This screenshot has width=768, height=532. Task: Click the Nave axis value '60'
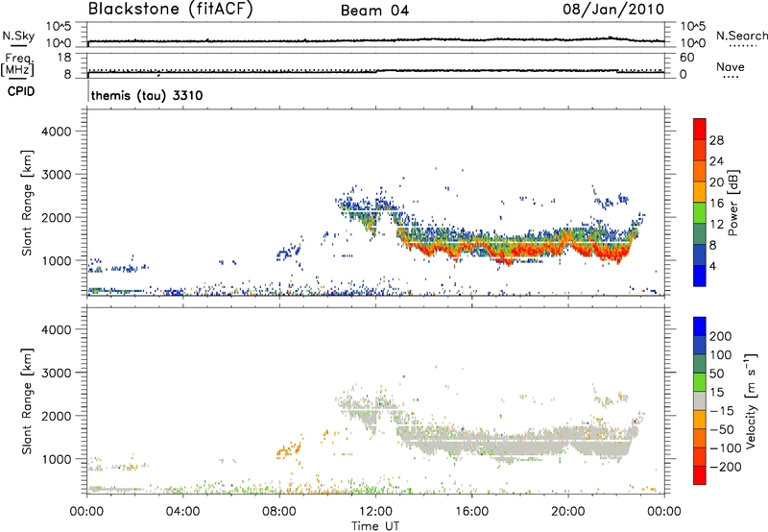[x=686, y=58]
